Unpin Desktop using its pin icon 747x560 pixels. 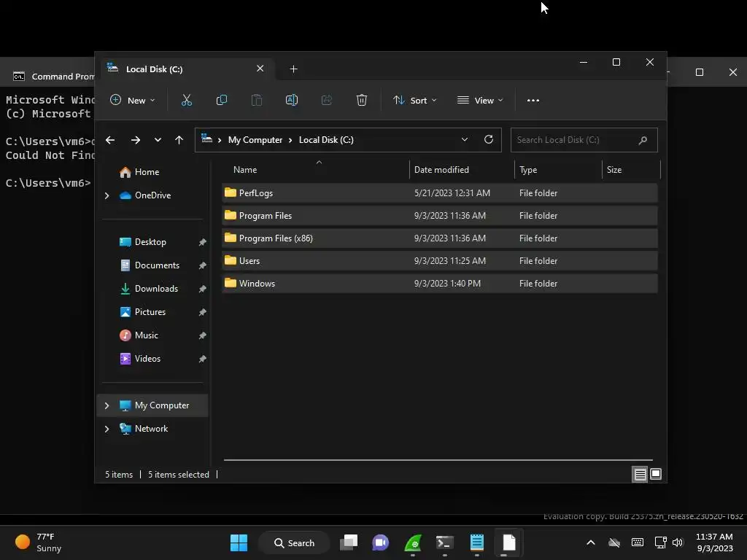click(203, 242)
